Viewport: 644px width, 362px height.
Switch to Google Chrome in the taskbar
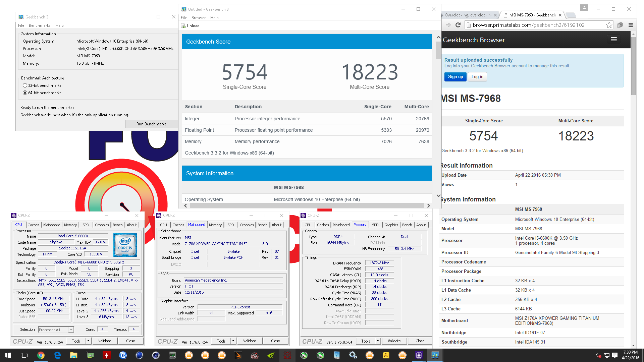pos(41,355)
